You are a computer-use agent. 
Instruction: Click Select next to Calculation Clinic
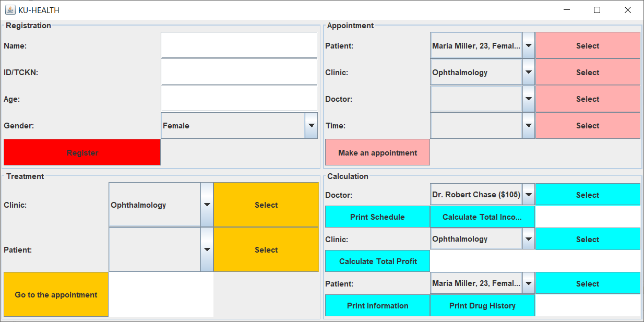point(588,239)
